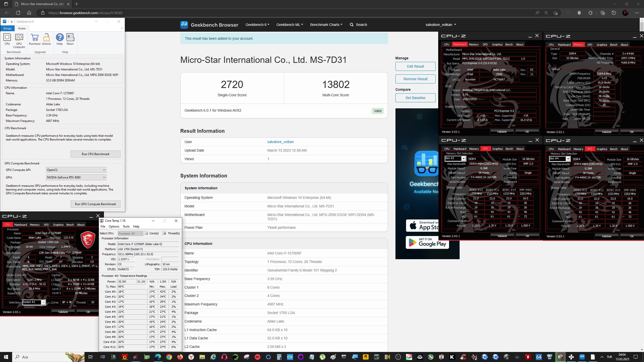Open Google Chrome from the taskbar

coord(169,357)
